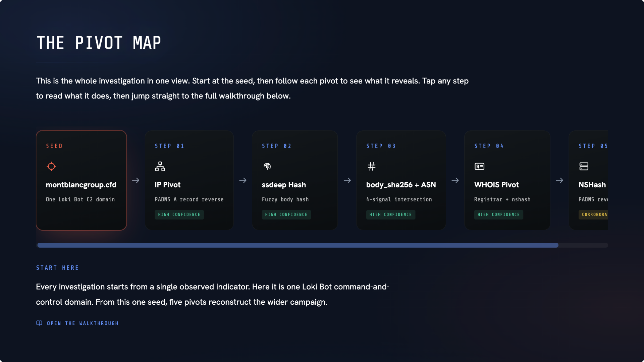
Task: Click the unfilled right end of the scrollbar track
Action: click(583, 245)
